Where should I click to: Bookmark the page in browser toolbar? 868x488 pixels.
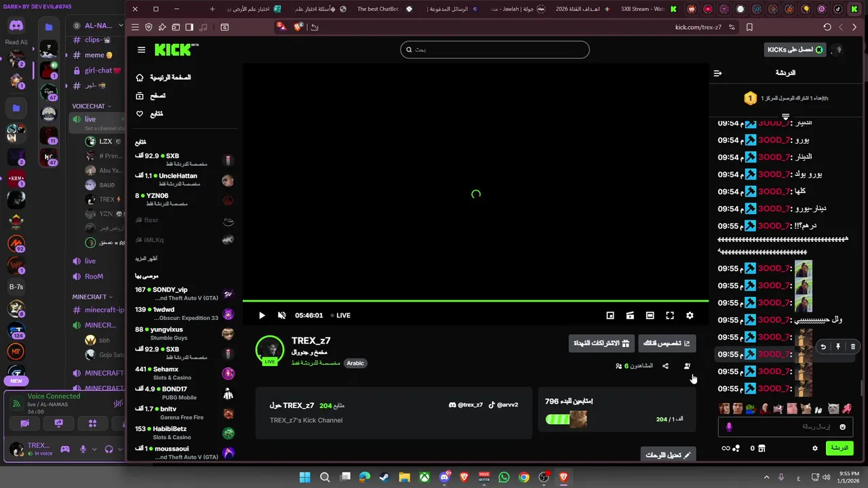pyautogui.click(x=749, y=27)
